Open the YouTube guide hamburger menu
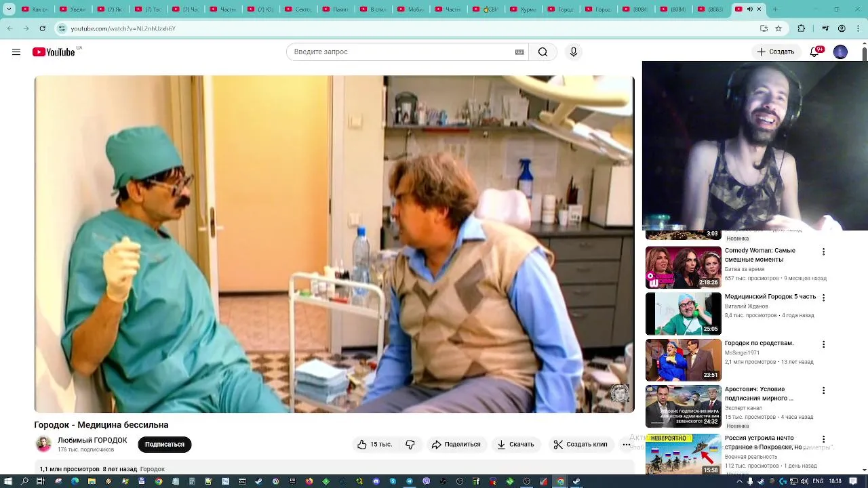868x488 pixels. click(16, 52)
